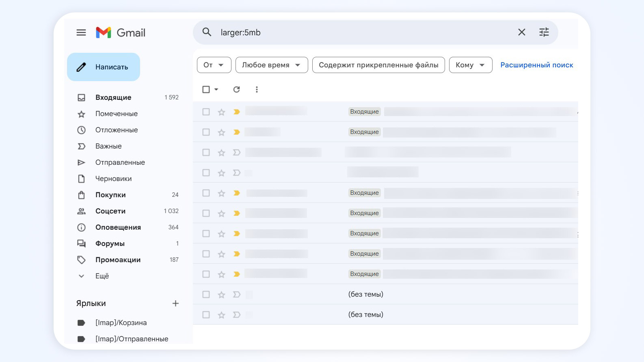Clear the search with the X icon
Screen dimensions: 644x362
coord(521,32)
